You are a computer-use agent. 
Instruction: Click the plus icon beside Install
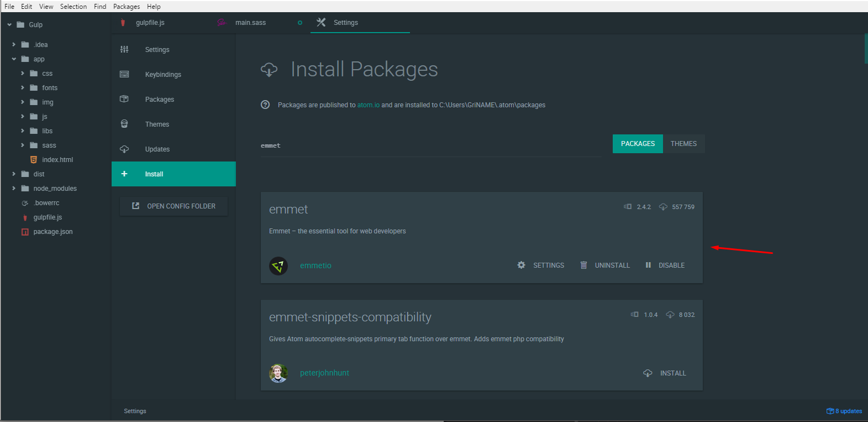[x=124, y=174]
